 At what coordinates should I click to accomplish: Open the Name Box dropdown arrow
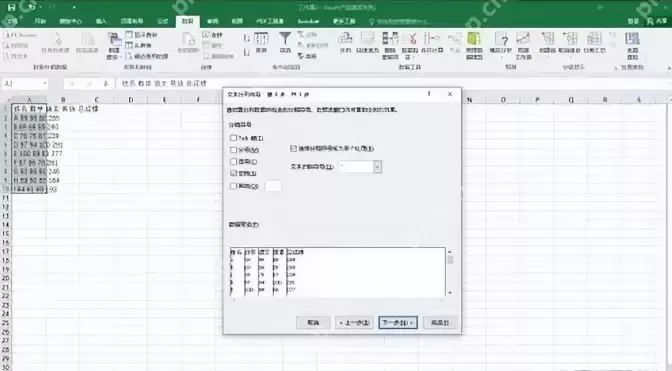pyautogui.click(x=45, y=83)
